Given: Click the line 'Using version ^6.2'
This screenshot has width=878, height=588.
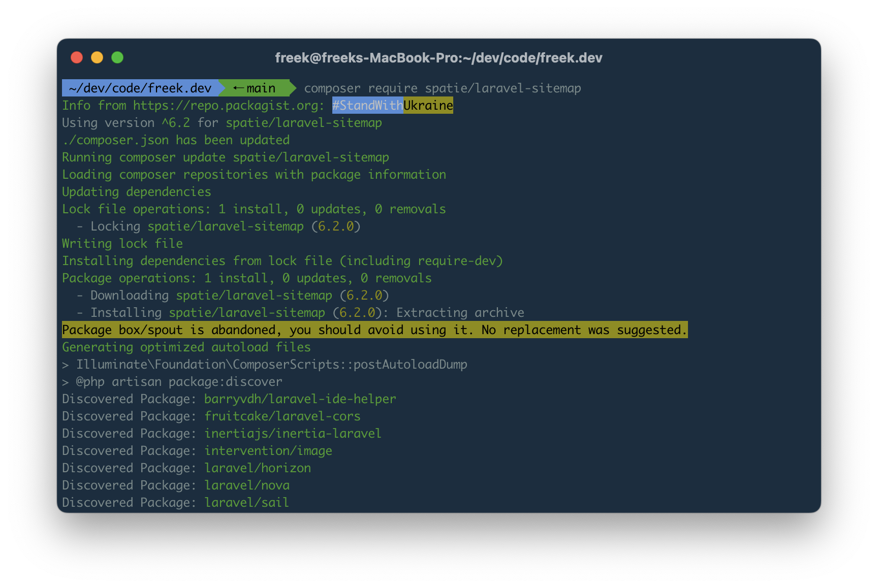Looking at the screenshot, I should [222, 123].
